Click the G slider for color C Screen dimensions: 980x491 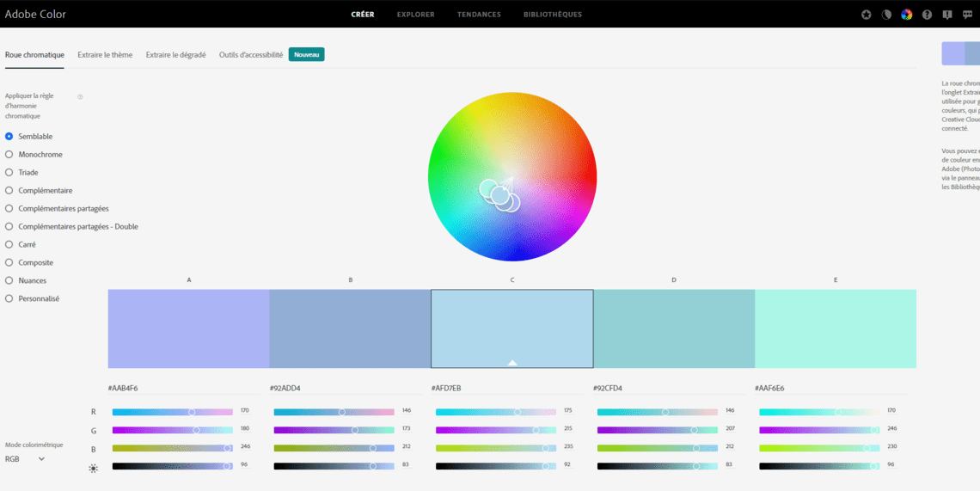[x=496, y=430]
